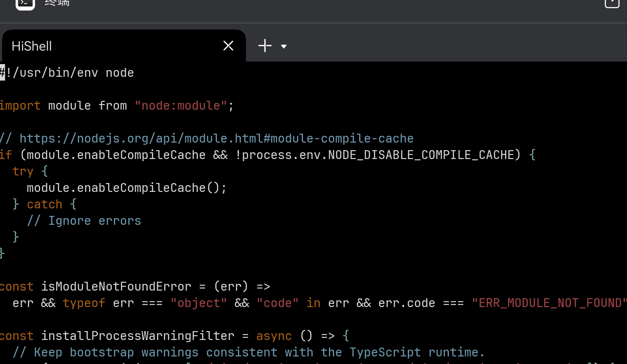Click the 'try' keyword

pyautogui.click(x=23, y=171)
